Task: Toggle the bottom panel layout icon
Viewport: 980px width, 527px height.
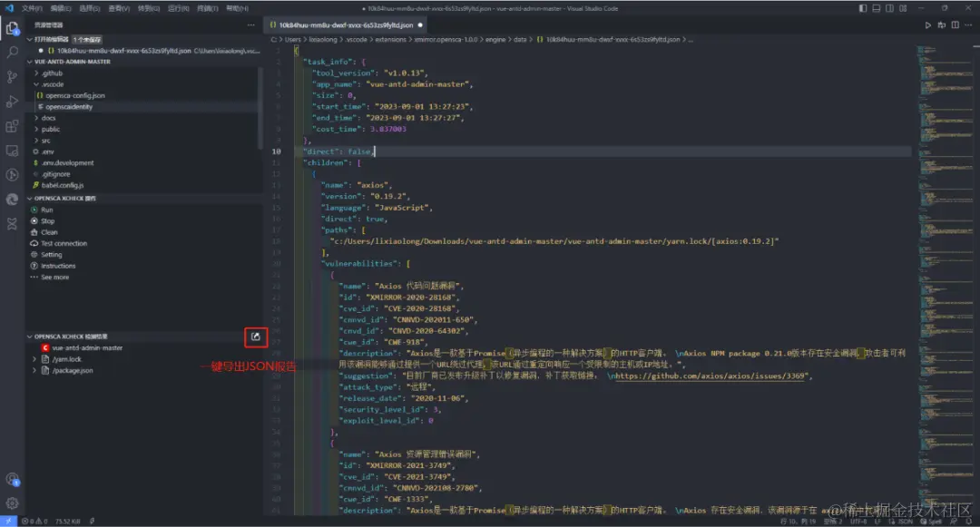Action: click(x=877, y=8)
